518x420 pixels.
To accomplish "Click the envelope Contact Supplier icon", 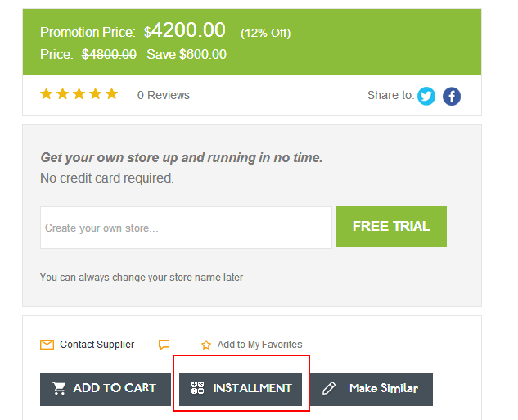I will click(x=47, y=345).
